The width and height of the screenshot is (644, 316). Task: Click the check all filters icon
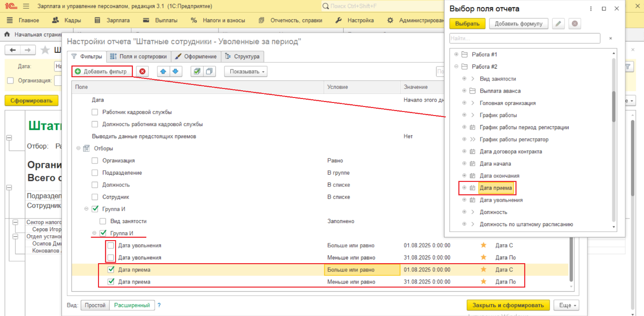tap(197, 71)
